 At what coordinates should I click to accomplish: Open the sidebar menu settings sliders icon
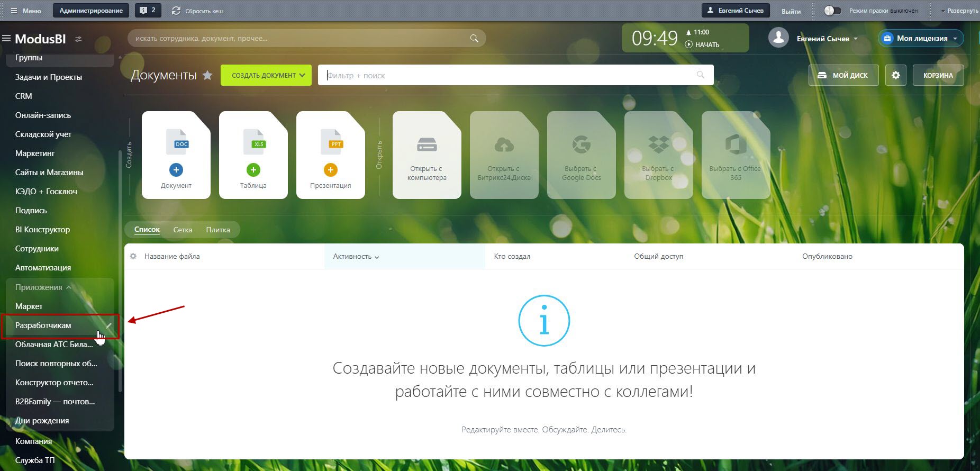tap(78, 39)
